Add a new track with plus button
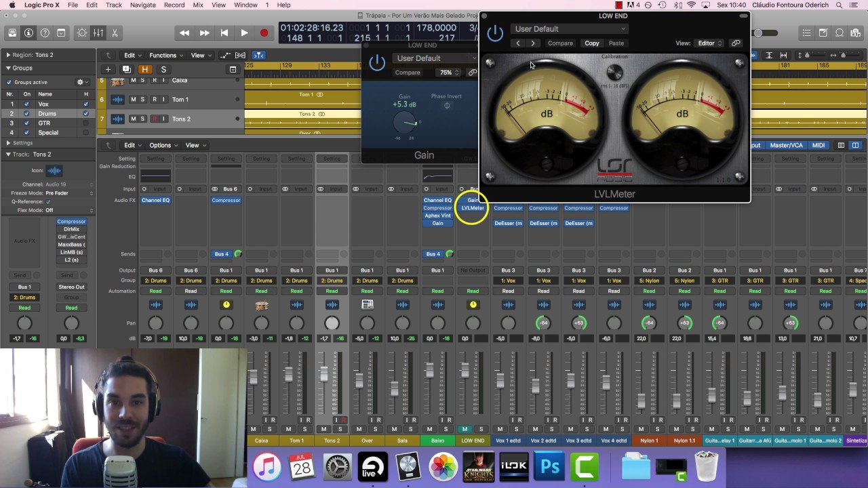 [108, 69]
